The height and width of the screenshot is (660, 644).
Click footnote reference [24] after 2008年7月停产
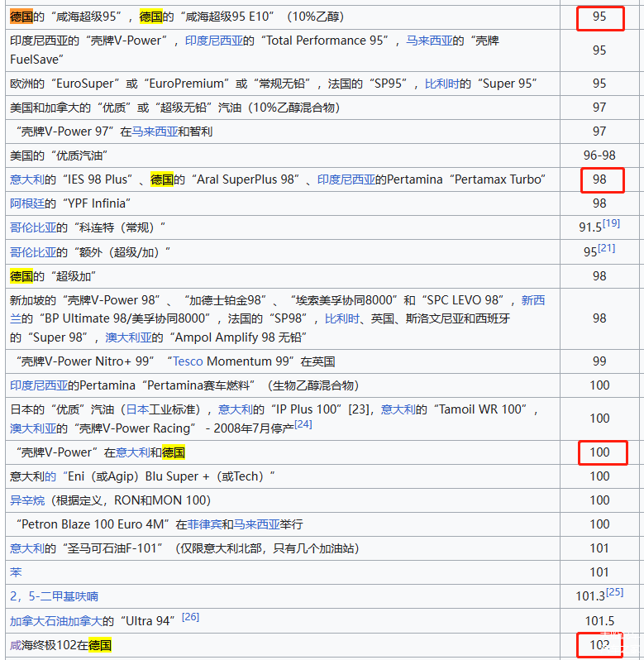tap(303, 424)
